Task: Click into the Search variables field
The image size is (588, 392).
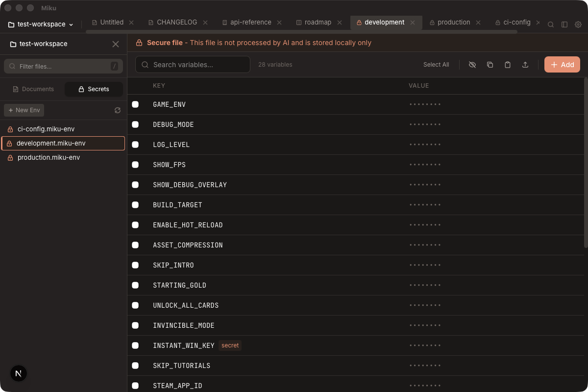Action: pyautogui.click(x=193, y=64)
